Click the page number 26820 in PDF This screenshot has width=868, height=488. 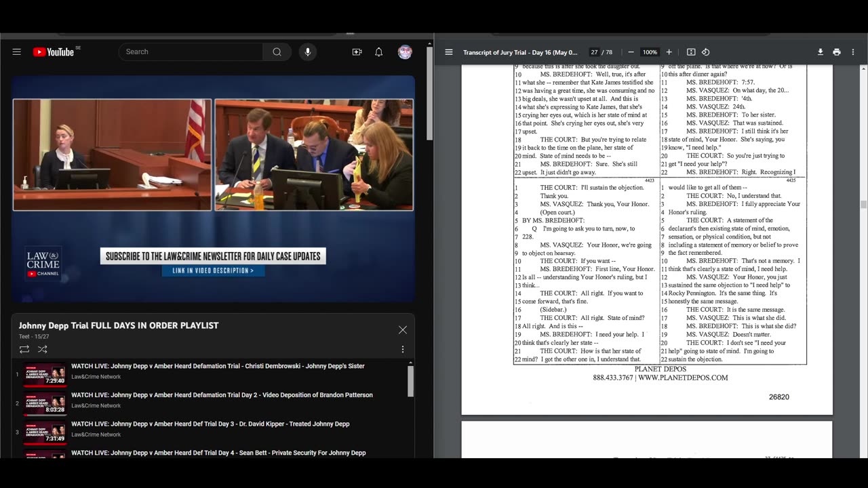pos(779,397)
